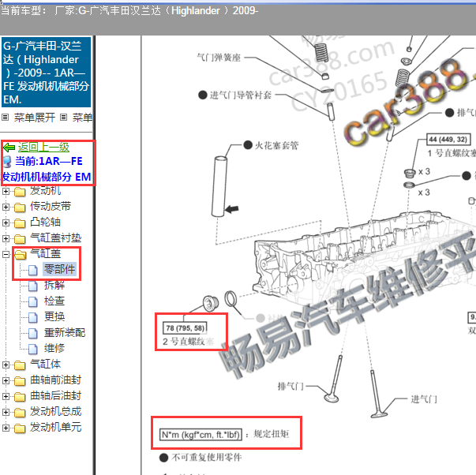The image size is (476, 475).
Task: Click the green back arrow icon
Action: click(9, 148)
